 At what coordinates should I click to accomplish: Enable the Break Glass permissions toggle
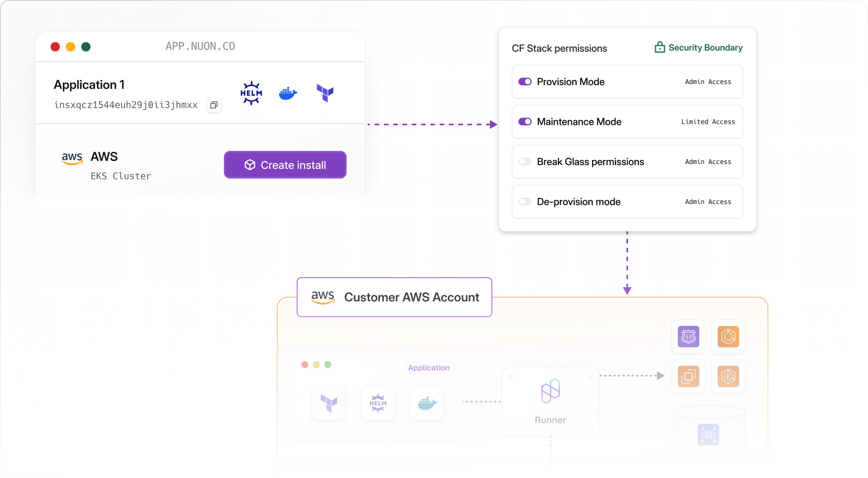click(525, 162)
